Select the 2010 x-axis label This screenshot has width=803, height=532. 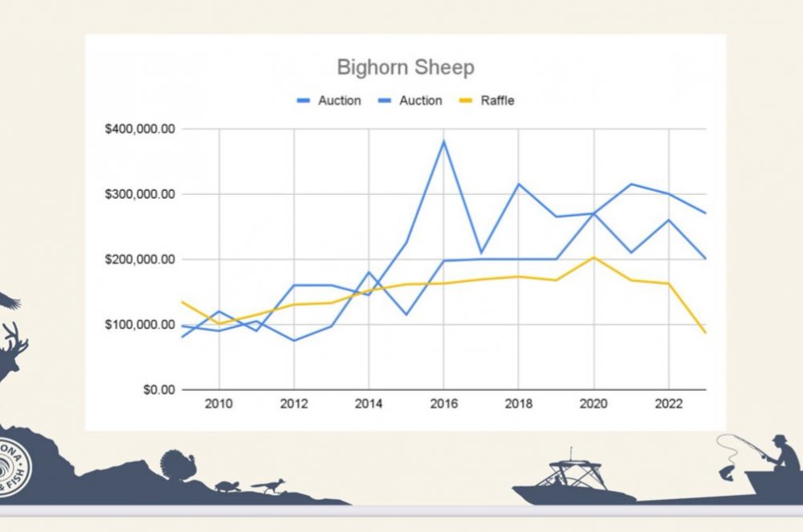click(x=218, y=404)
